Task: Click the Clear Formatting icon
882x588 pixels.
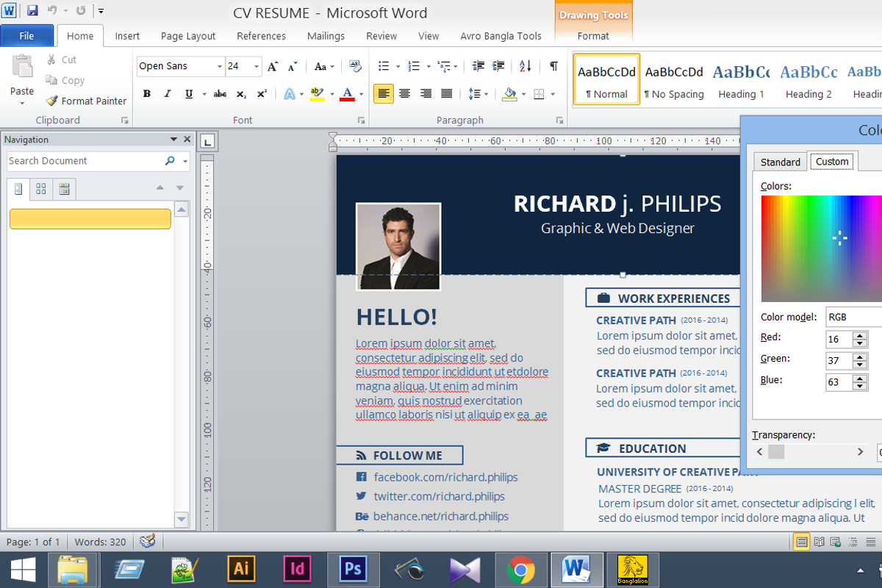Action: [356, 66]
